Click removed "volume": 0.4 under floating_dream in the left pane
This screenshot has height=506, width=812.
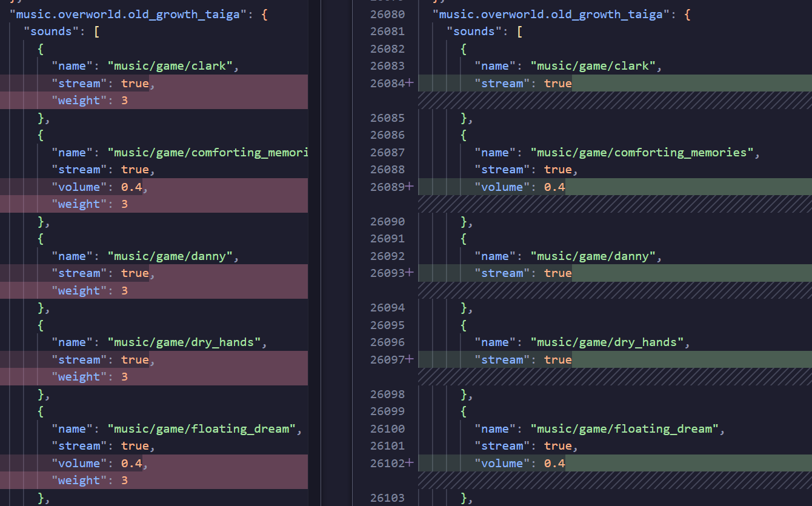pos(100,463)
